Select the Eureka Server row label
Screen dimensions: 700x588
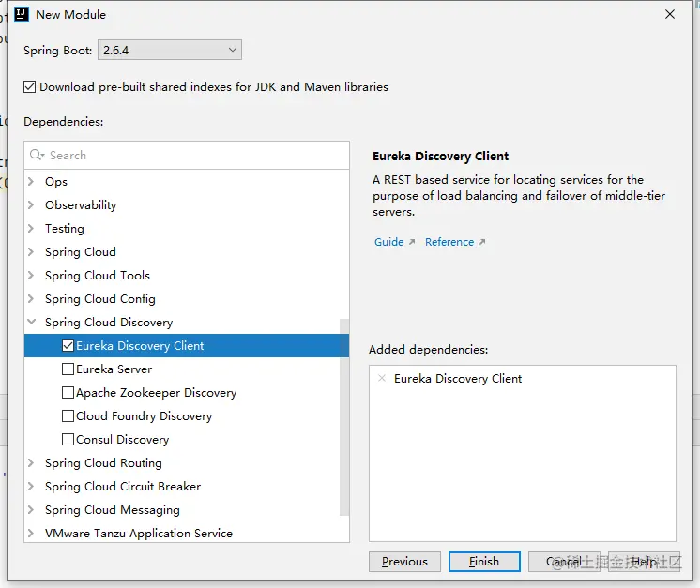[x=114, y=369]
